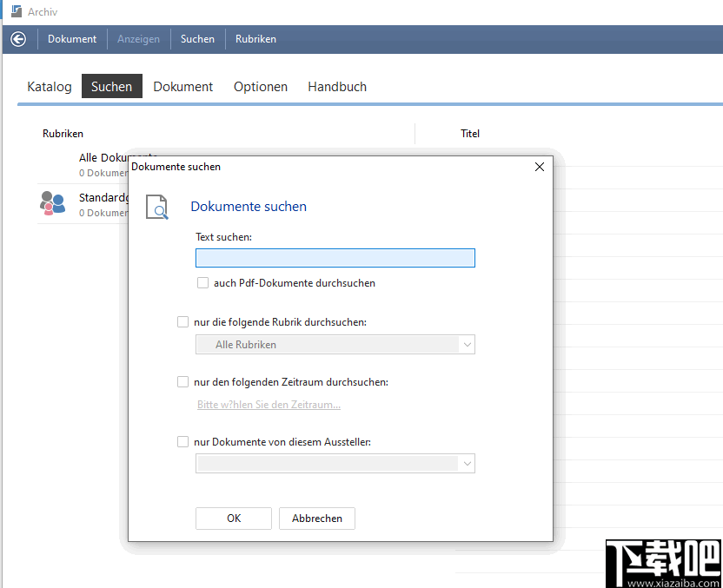Image resolution: width=723 pixels, height=588 pixels.
Task: Open the Handbuch tab
Action: coord(337,87)
